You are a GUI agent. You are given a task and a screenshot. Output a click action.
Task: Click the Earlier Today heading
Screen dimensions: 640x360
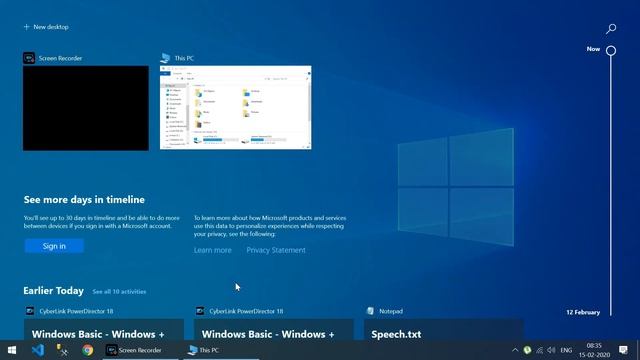(x=53, y=291)
